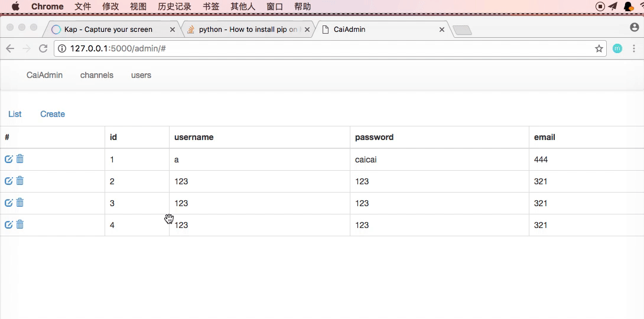Select the List tab link
This screenshot has width=644, height=319.
pyautogui.click(x=15, y=114)
